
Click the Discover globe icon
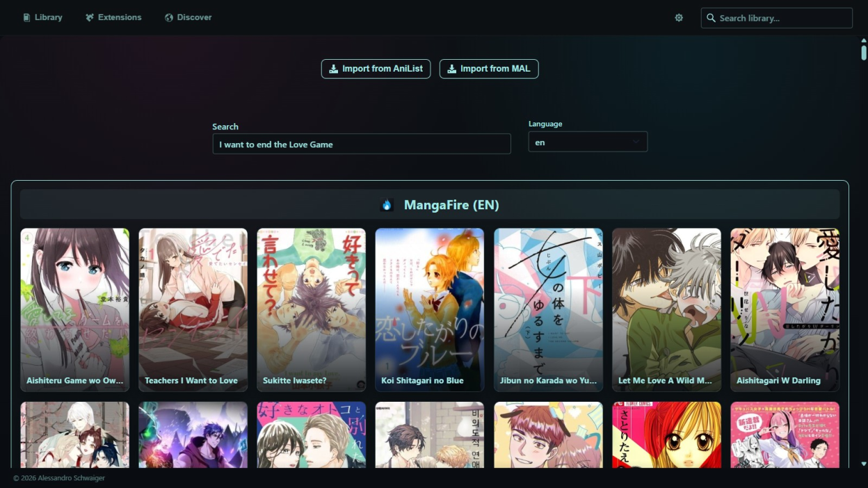(x=169, y=17)
